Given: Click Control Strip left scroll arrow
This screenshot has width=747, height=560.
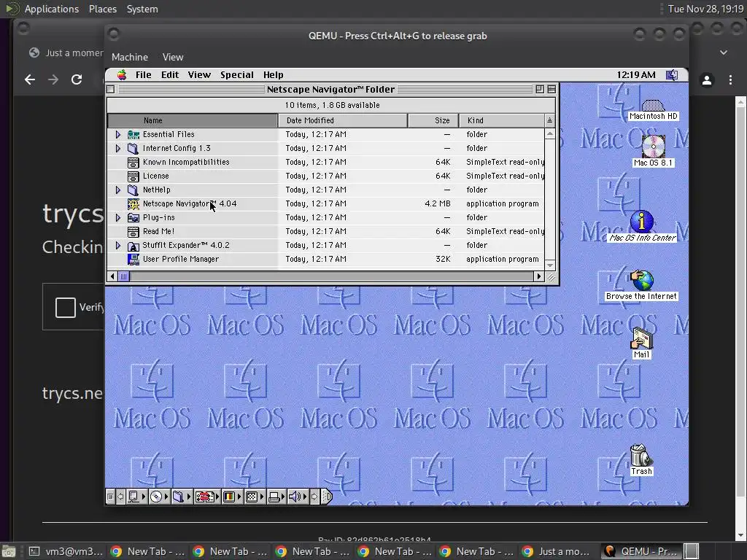Looking at the screenshot, I should tap(121, 497).
